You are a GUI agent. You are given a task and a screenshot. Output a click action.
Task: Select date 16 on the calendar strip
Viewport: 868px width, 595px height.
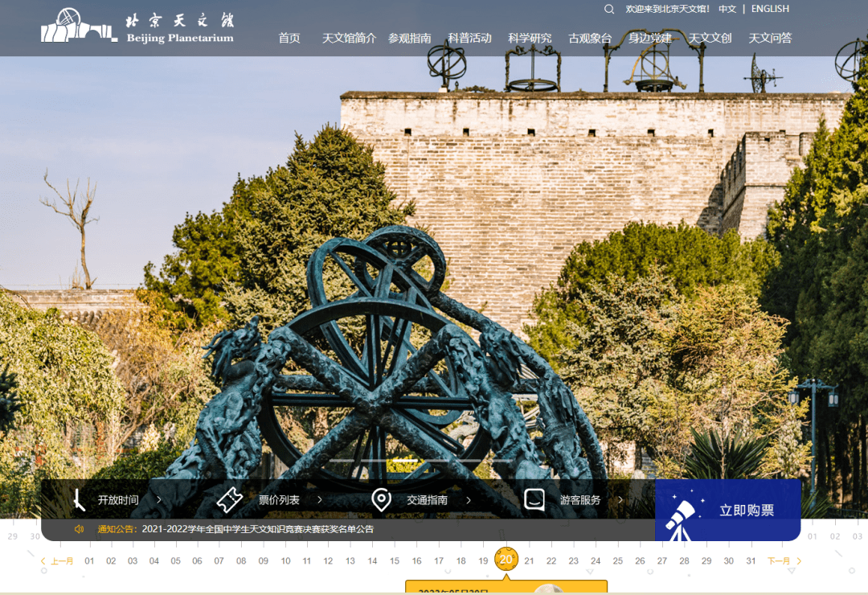pos(417,560)
